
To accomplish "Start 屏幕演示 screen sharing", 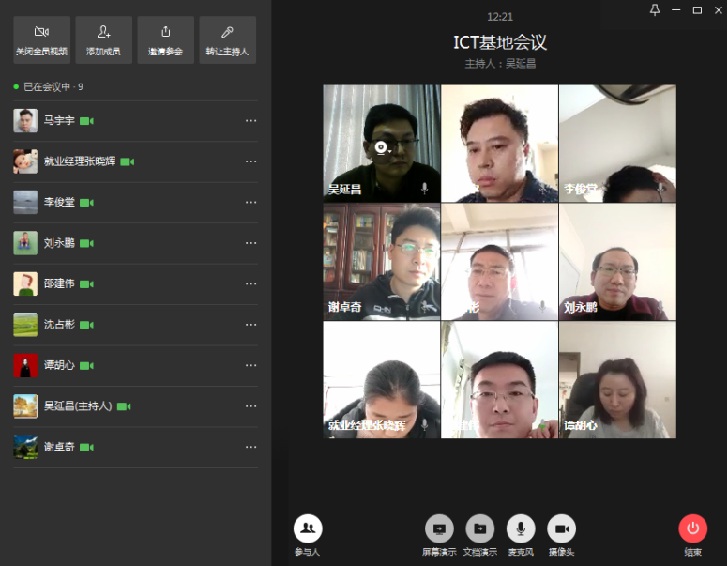I will [439, 530].
